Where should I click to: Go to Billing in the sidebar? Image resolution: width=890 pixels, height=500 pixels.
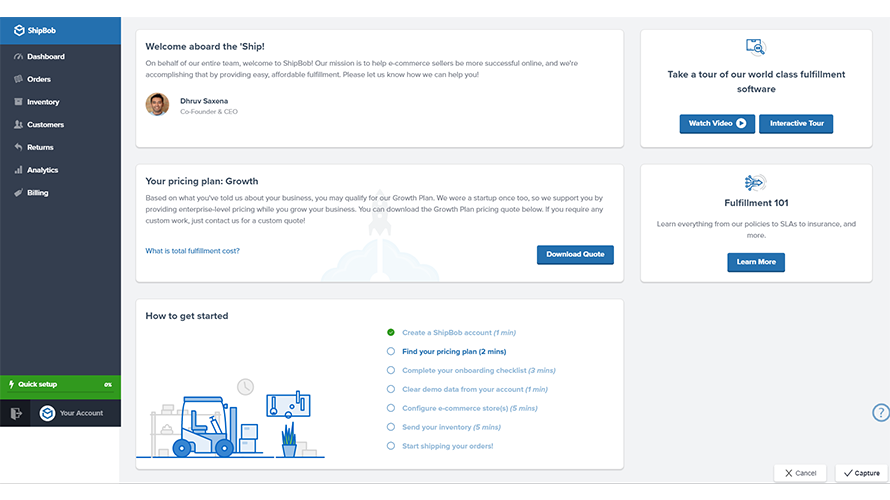point(37,193)
